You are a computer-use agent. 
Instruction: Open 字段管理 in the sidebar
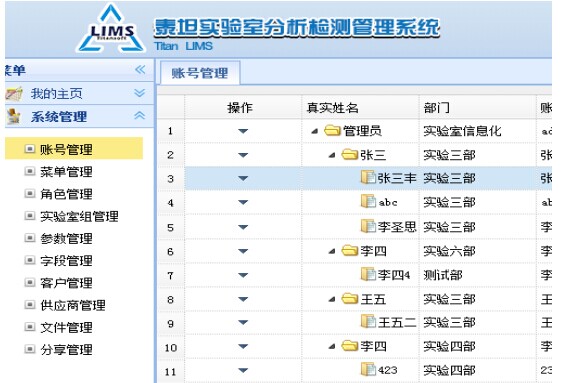[66, 261]
